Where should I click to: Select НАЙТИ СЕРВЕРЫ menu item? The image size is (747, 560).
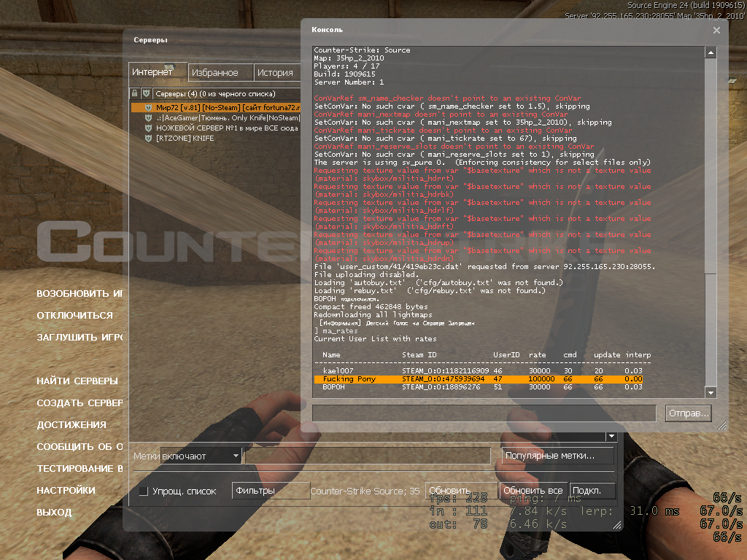[x=77, y=381]
